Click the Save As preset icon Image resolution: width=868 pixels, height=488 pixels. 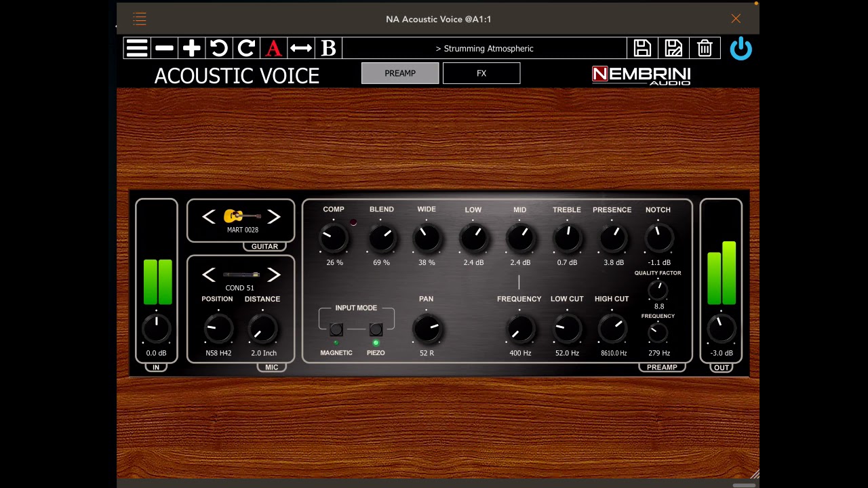pos(673,48)
